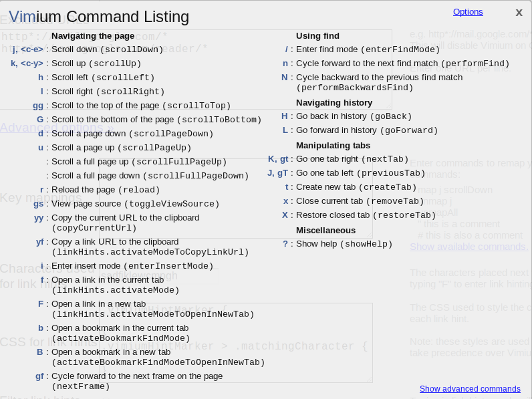Select the 'j, <c-e>' scroll down shortcut
532x399 pixels.
click(28, 49)
